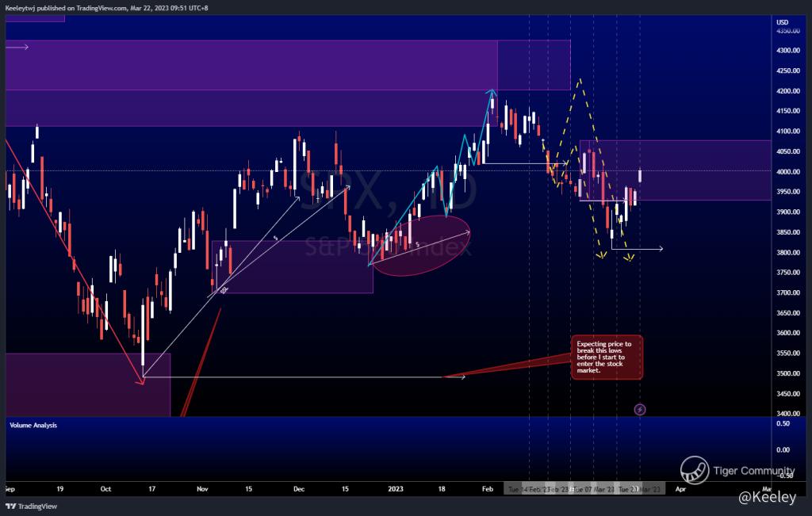The width and height of the screenshot is (812, 516).
Task: Click the publisher header text with "Keeleytwj published on TradingView.com"
Action: tap(107, 8)
